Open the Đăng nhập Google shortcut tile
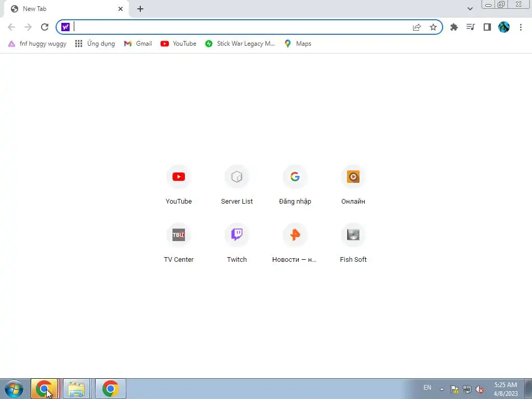This screenshot has width=532, height=399. [295, 184]
